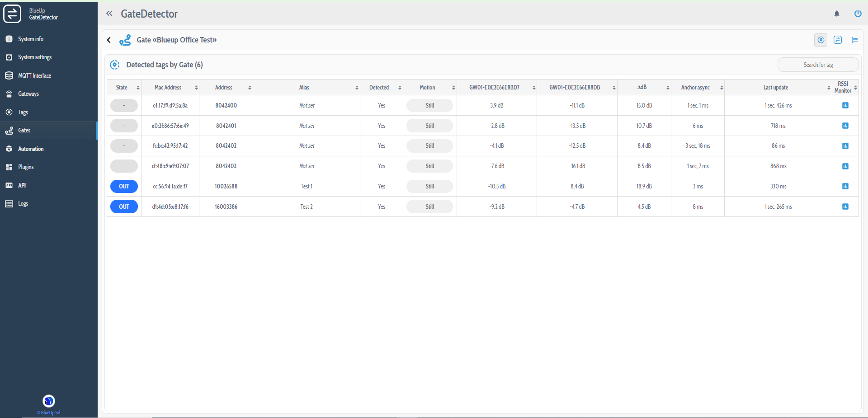Focus the Search for tag field
This screenshot has height=418, width=868.
pyautogui.click(x=818, y=65)
